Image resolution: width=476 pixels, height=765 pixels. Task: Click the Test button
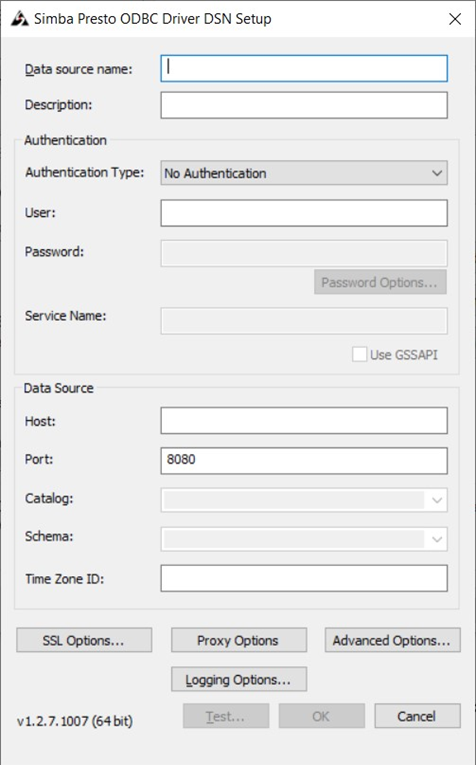coord(226,716)
